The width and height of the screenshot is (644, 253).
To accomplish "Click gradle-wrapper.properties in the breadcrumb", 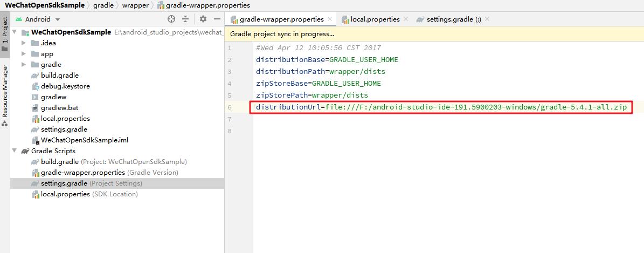I will click(x=204, y=5).
